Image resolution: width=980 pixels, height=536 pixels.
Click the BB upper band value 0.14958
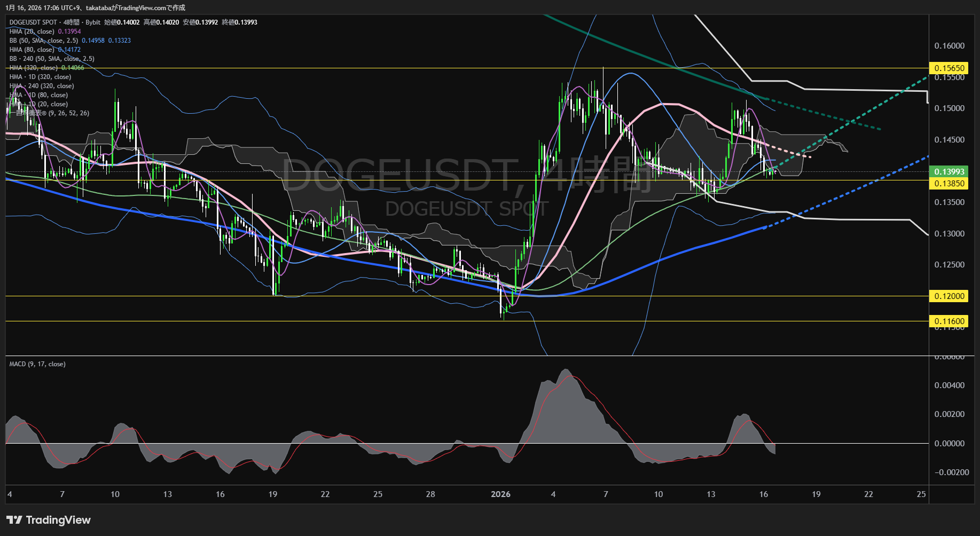point(93,41)
